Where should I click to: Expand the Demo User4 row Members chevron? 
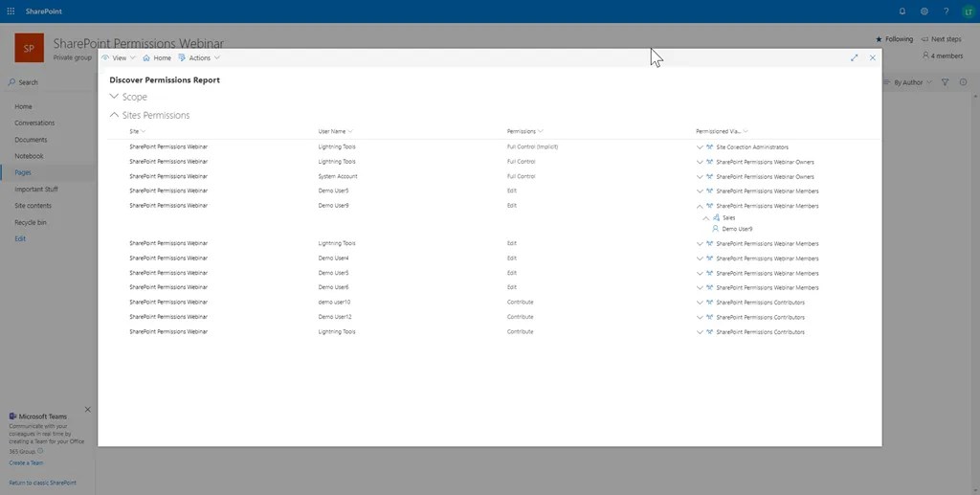[700, 259]
